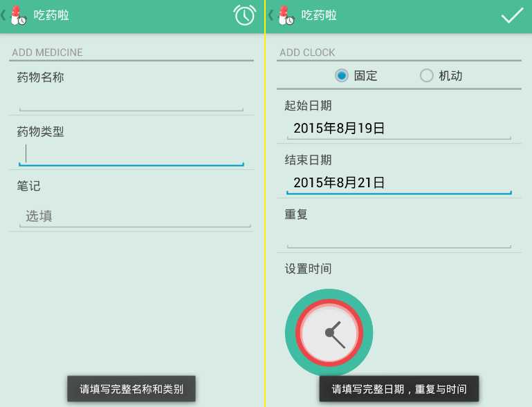
Task: Tap the pill app icon in left screen header
Action: [18, 16]
